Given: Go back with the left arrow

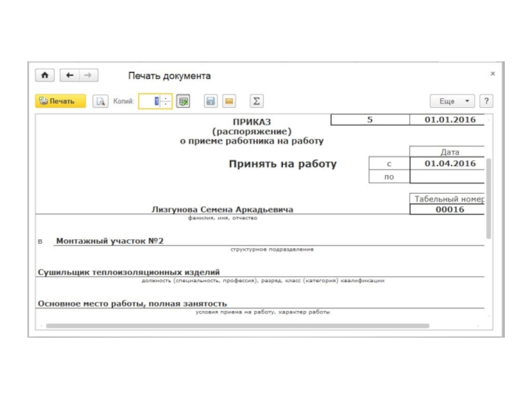Looking at the screenshot, I should click(x=69, y=76).
